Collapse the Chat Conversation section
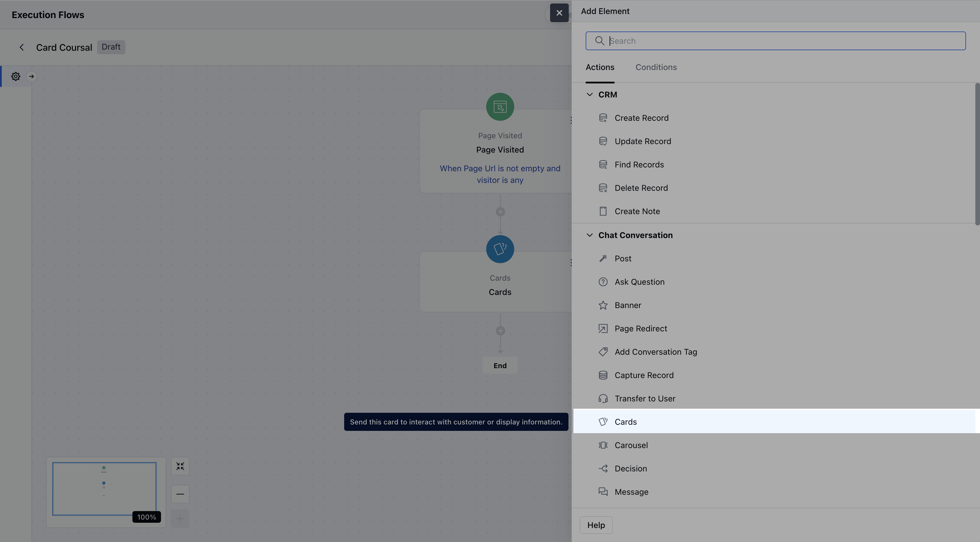 [590, 235]
